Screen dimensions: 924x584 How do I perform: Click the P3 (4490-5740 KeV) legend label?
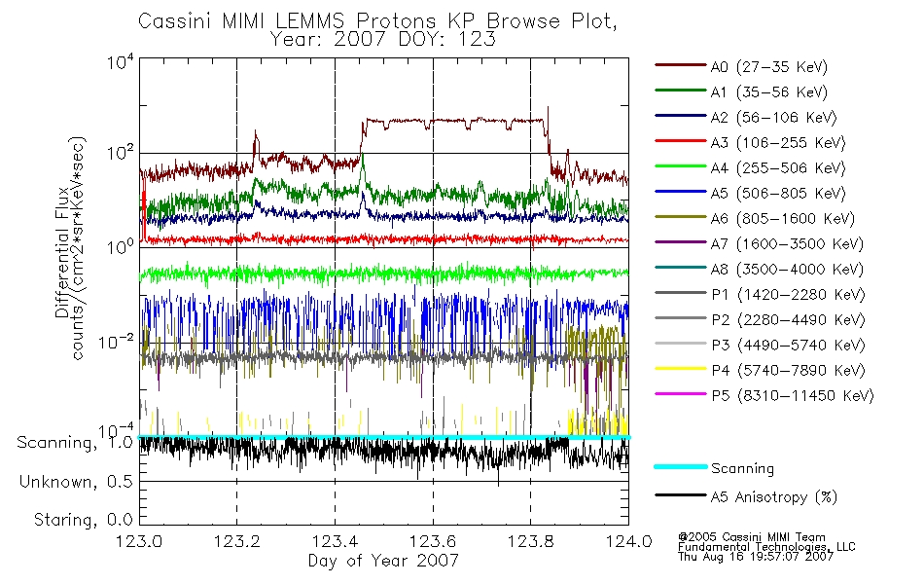tap(788, 346)
